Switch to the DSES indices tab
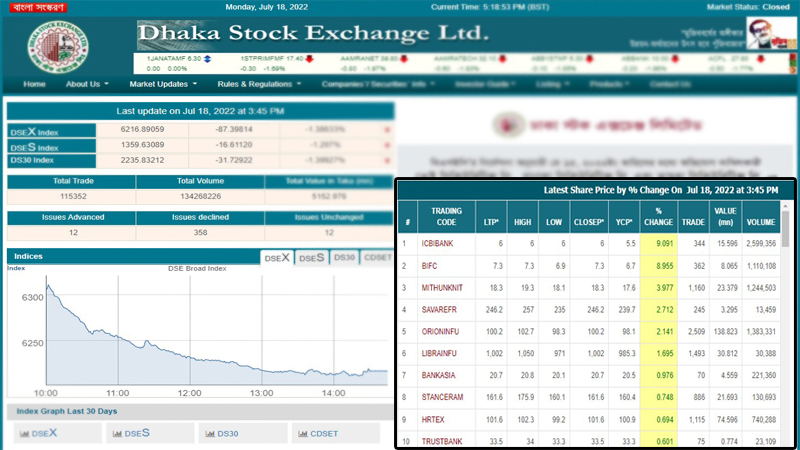The image size is (800, 450). coord(311,258)
